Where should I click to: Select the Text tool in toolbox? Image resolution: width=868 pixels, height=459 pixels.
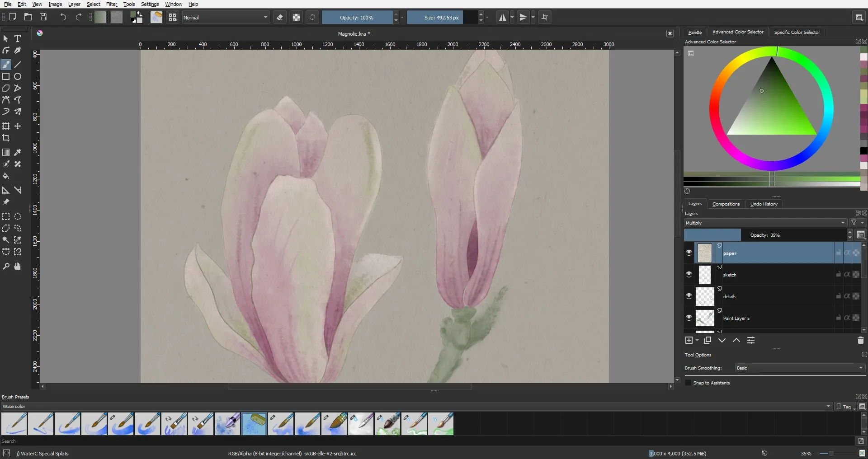(x=18, y=39)
